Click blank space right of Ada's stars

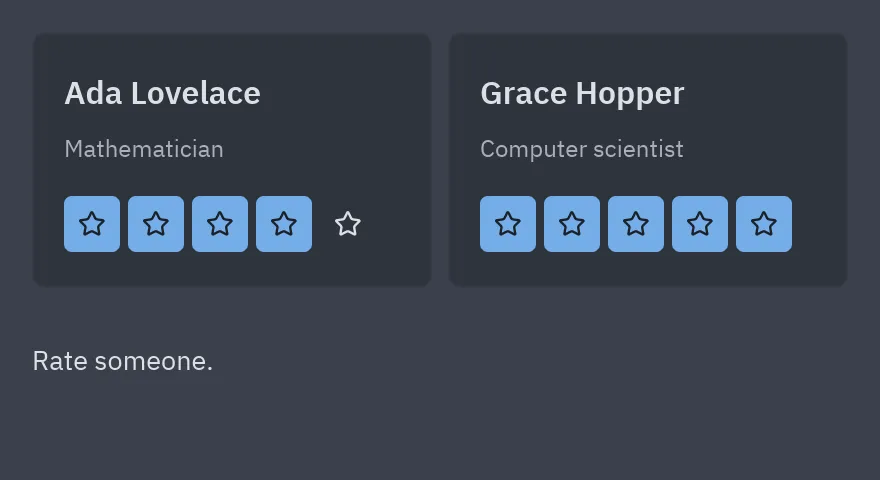click(401, 224)
